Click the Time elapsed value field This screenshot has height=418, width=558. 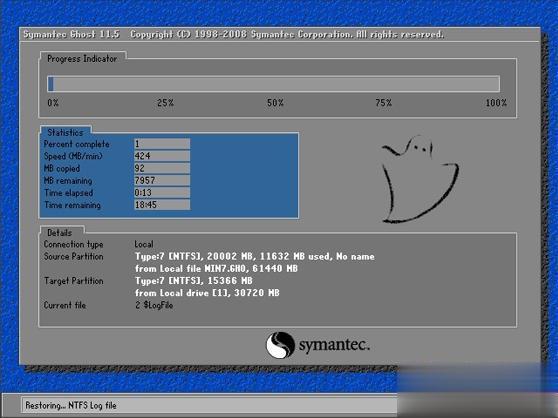click(x=162, y=192)
